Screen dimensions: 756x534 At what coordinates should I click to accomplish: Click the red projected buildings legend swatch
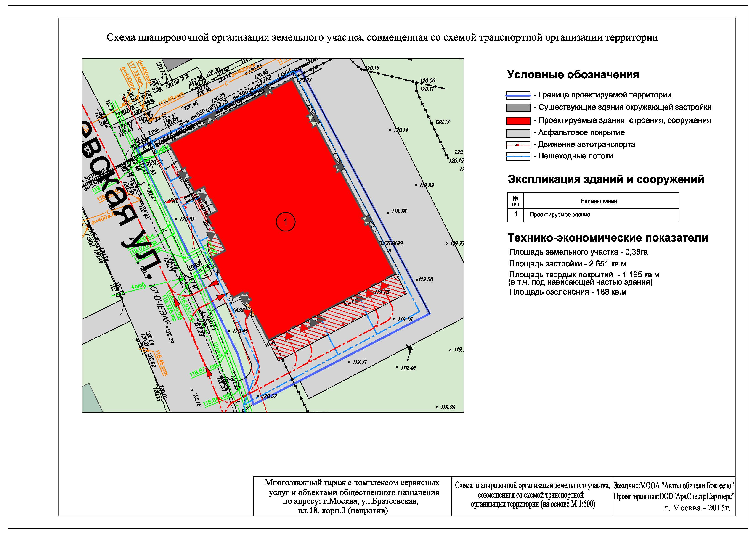click(x=518, y=121)
